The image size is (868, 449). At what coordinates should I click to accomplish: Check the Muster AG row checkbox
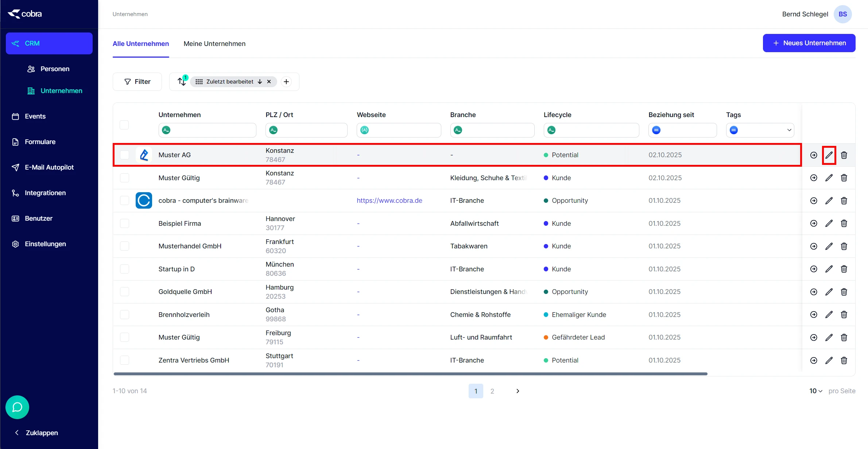pos(124,155)
